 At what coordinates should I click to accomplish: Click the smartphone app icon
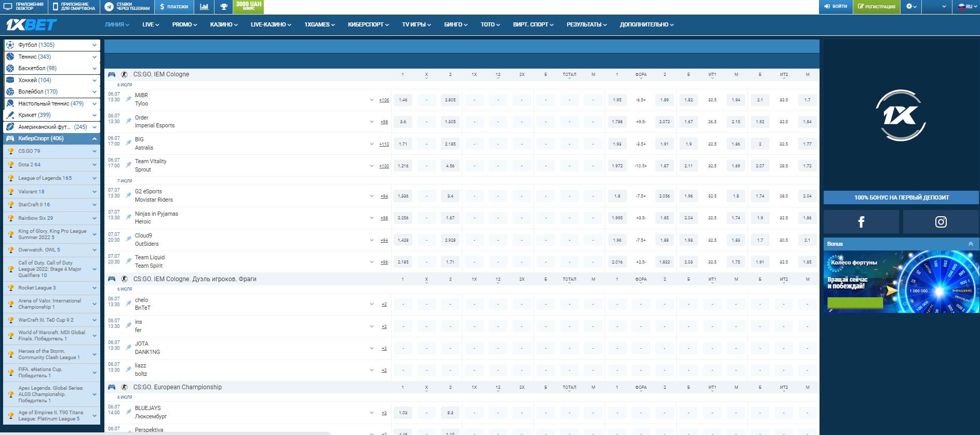(x=56, y=7)
